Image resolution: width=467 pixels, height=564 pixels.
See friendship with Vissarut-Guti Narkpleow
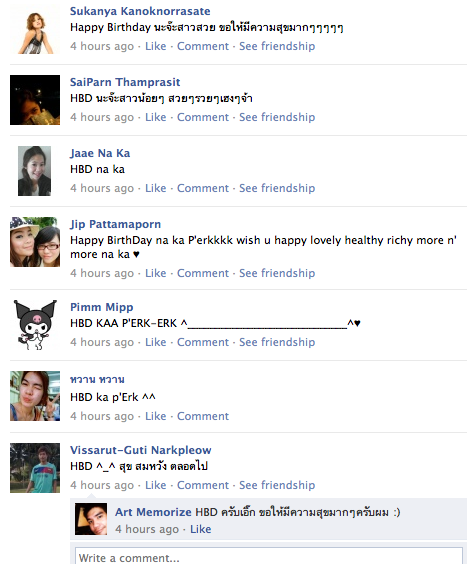point(277,485)
